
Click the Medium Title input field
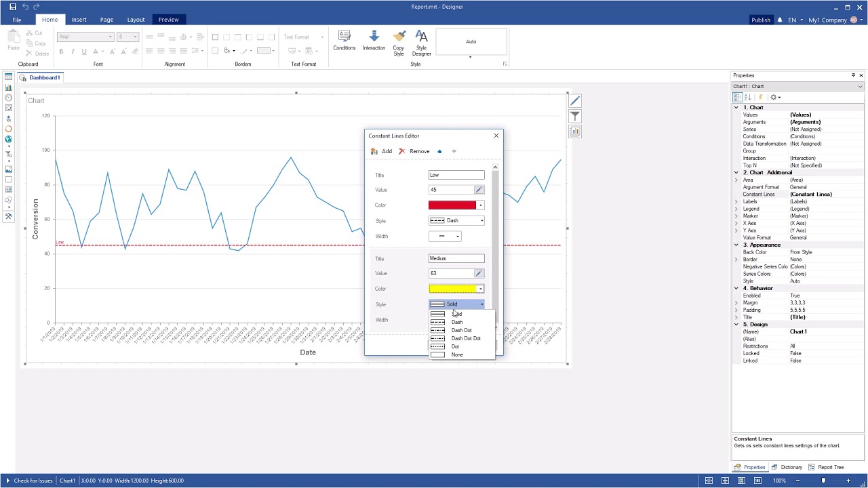point(456,258)
